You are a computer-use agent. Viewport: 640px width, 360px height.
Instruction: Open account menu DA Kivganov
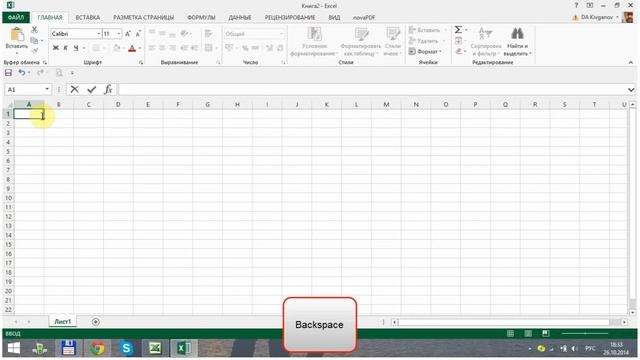597,18
